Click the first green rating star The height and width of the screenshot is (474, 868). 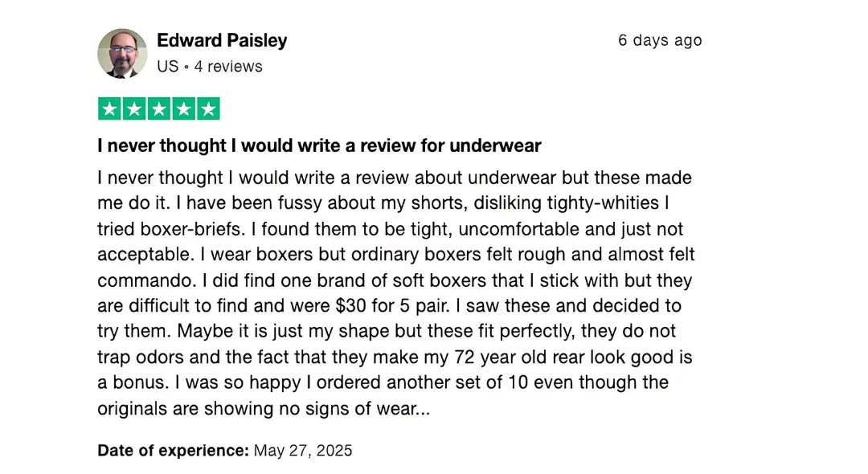[x=109, y=108]
